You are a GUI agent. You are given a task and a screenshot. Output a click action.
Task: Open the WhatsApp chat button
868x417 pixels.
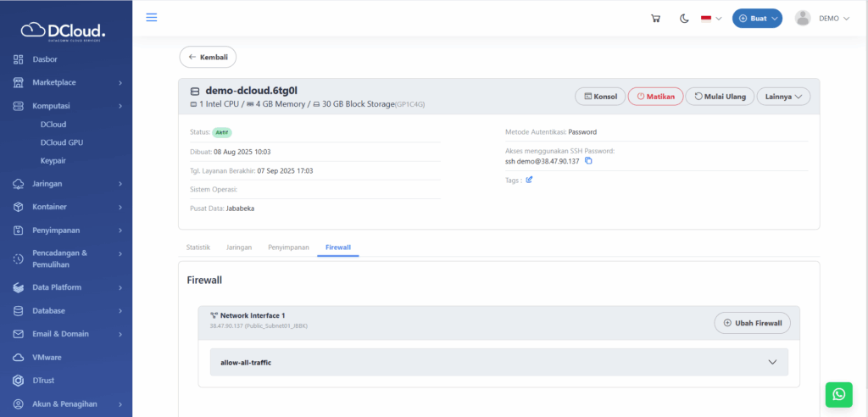pos(838,394)
